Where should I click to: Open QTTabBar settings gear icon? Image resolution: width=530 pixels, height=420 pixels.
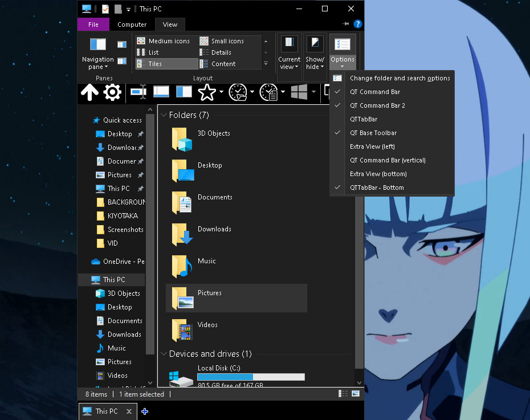pos(112,92)
